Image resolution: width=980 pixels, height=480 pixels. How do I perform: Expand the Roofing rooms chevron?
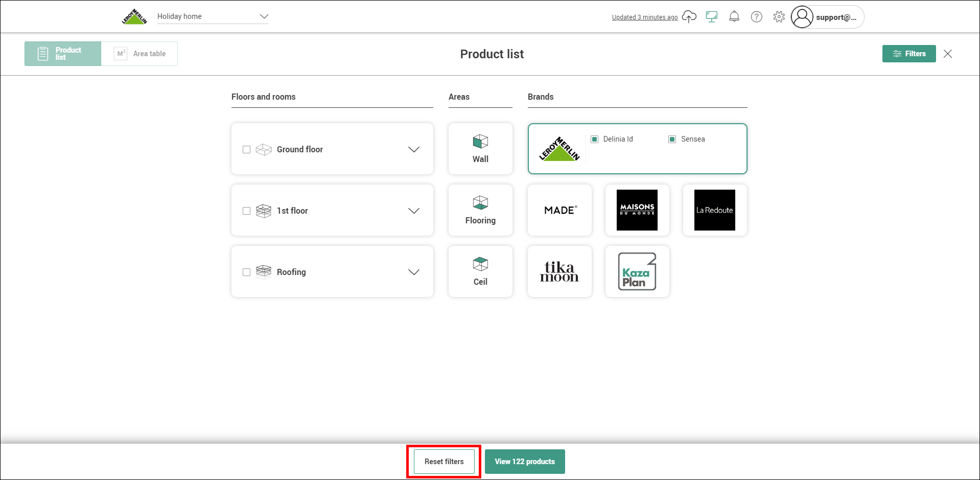point(414,272)
